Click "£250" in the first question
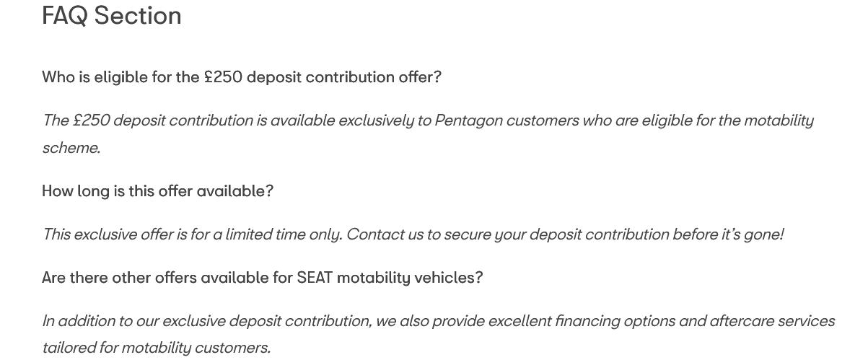Image resolution: width=868 pixels, height=360 pixels. 223,77
